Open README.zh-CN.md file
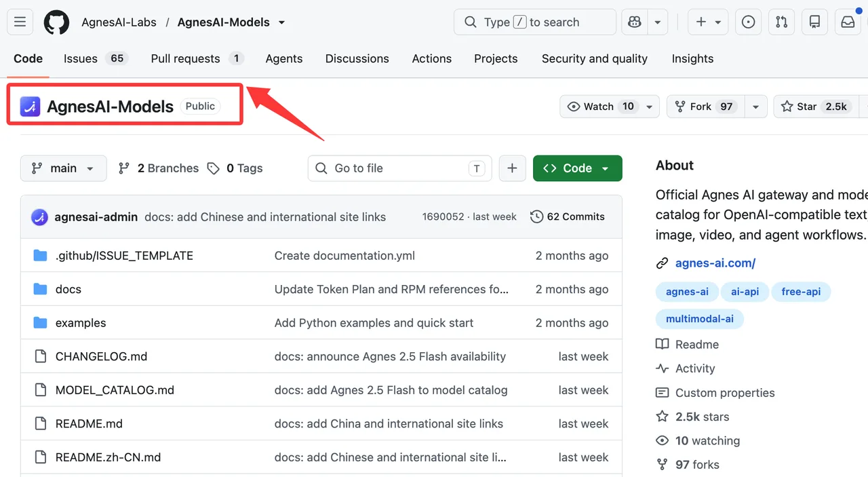The image size is (868, 477). [108, 457]
